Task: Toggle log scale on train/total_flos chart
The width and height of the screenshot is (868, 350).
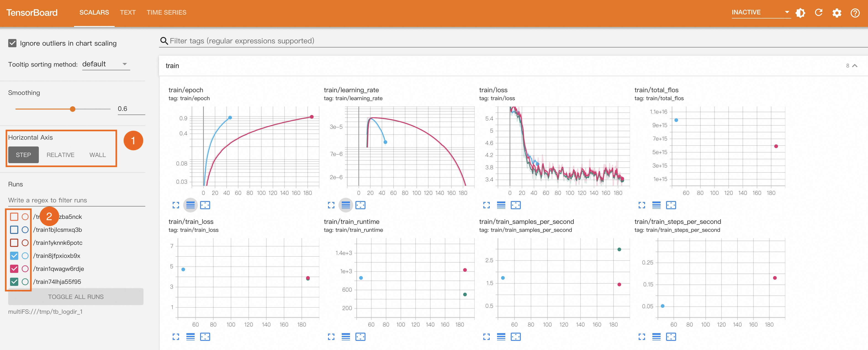Action: tap(656, 205)
